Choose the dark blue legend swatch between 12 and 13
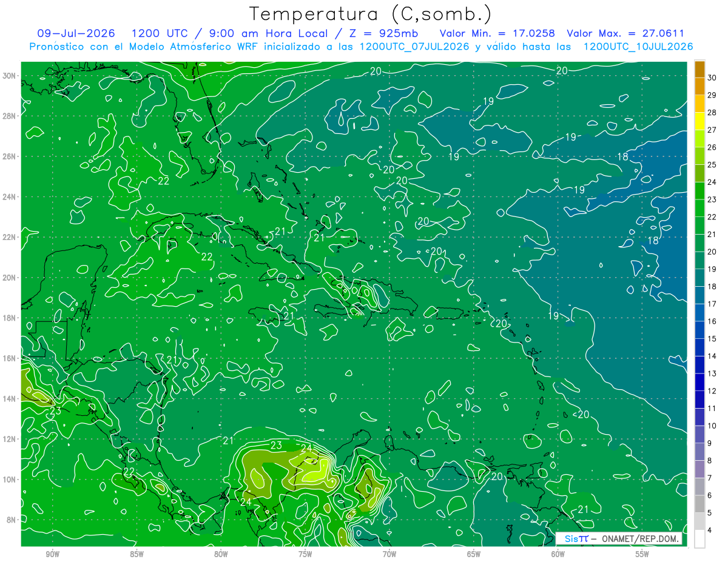Image resolution: width=728 pixels, height=562 pixels. pos(699,382)
